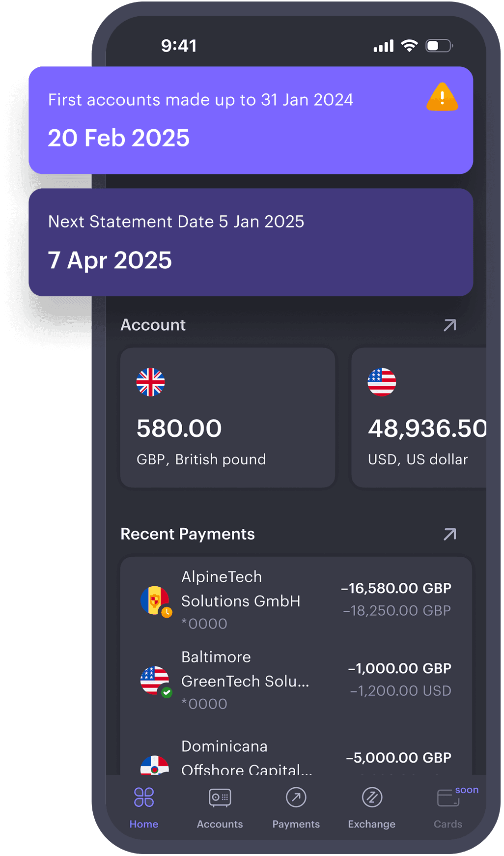Image resolution: width=504 pixels, height=856 pixels.
Task: Tap the Cards icon marked soon
Action: [x=448, y=798]
